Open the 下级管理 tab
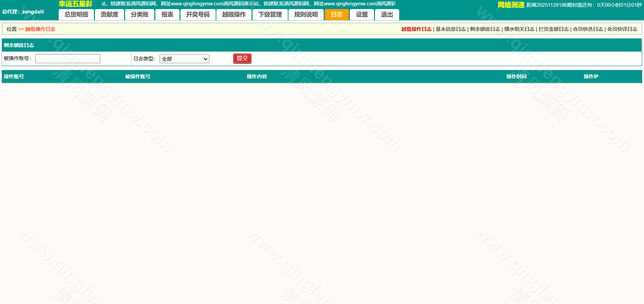Viewport: 644px width, 304px height. 270,14
